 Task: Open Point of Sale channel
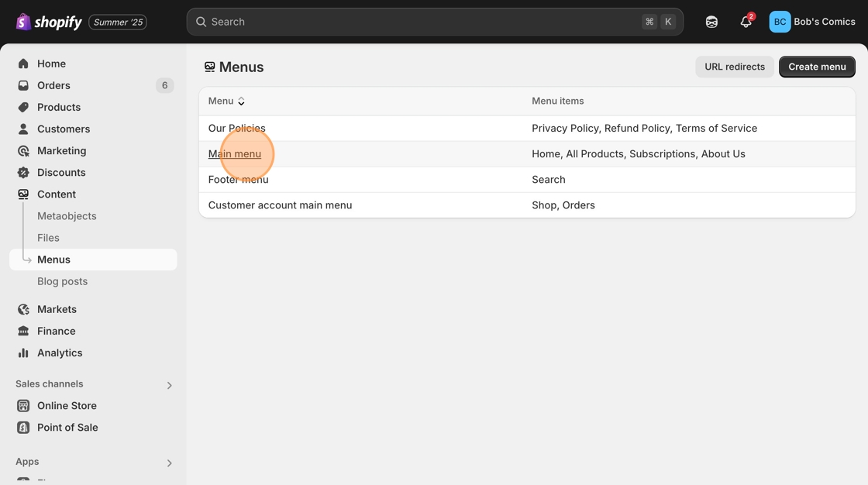pos(67,428)
